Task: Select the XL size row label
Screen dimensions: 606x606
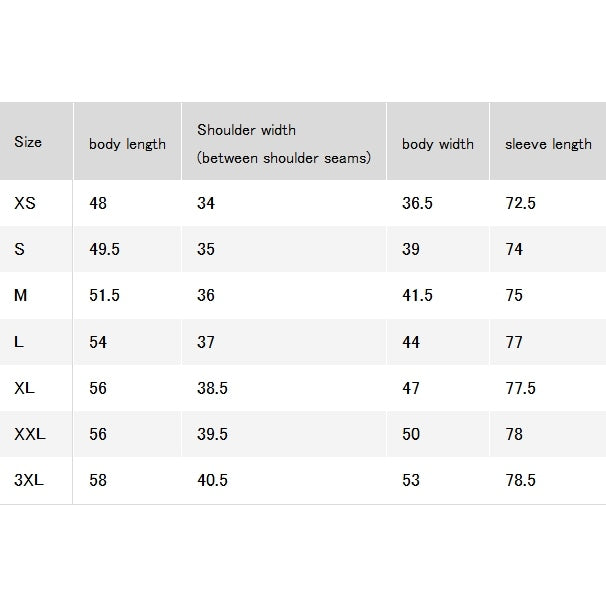Action: pyautogui.click(x=24, y=388)
